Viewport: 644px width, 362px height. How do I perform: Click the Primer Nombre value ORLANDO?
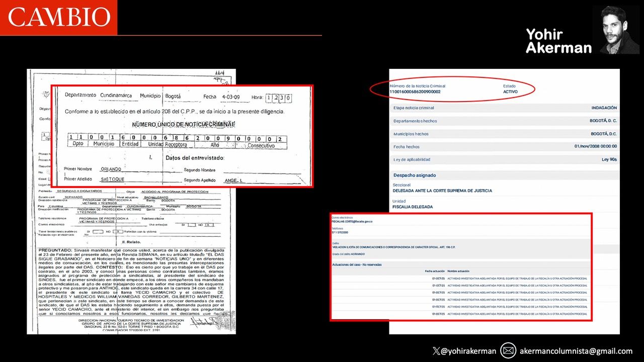point(111,169)
